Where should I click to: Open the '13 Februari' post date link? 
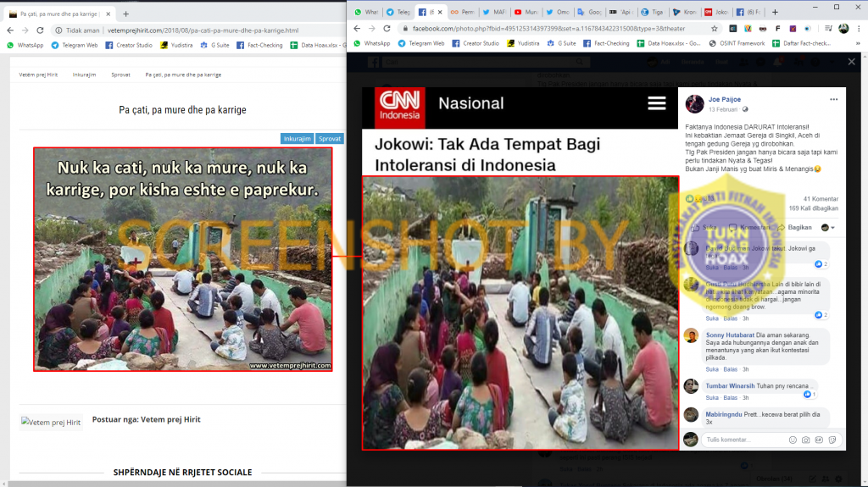click(x=723, y=109)
